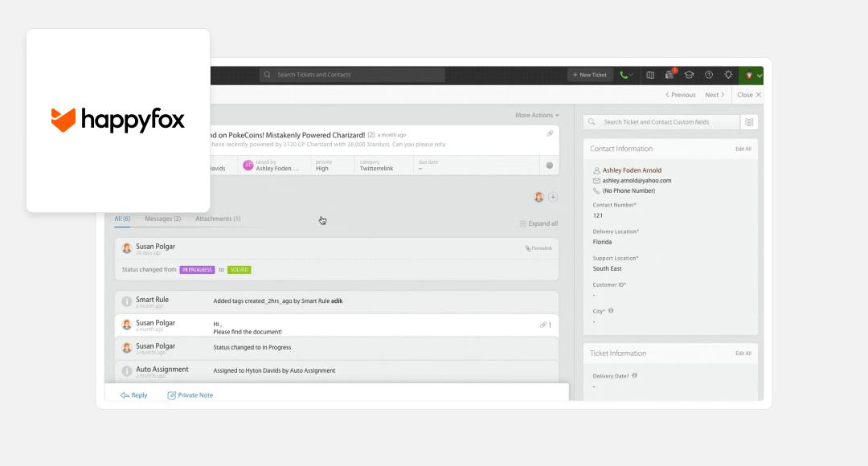Image resolution: width=868 pixels, height=466 pixels.
Task: Click the graduation cap learning icon
Action: pos(690,75)
